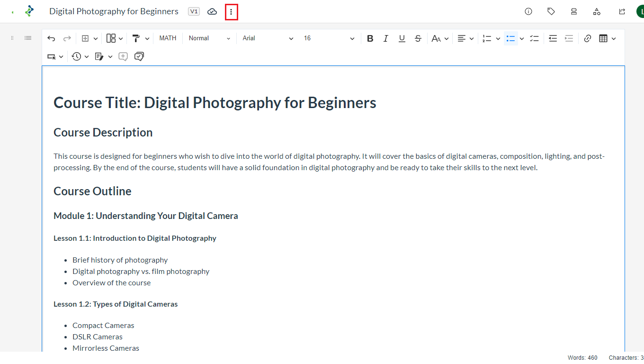Insert a checklist with the to-do list icon
Screen dimensions: 644x364
(535, 38)
